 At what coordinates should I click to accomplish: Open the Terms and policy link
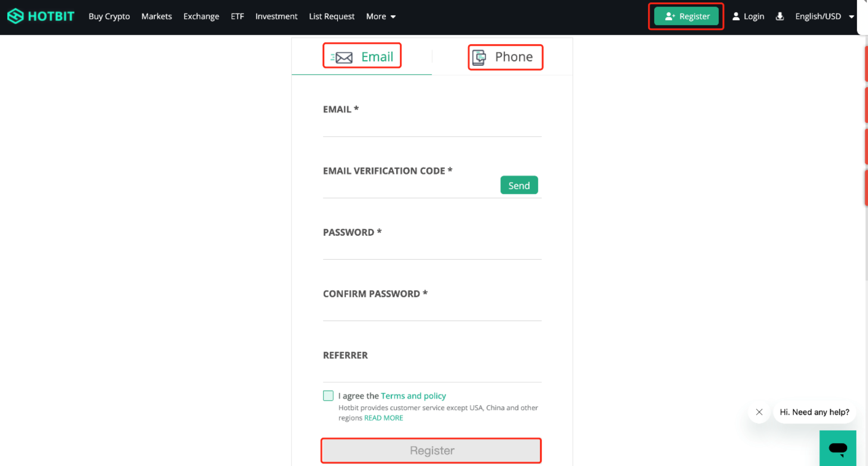click(413, 396)
